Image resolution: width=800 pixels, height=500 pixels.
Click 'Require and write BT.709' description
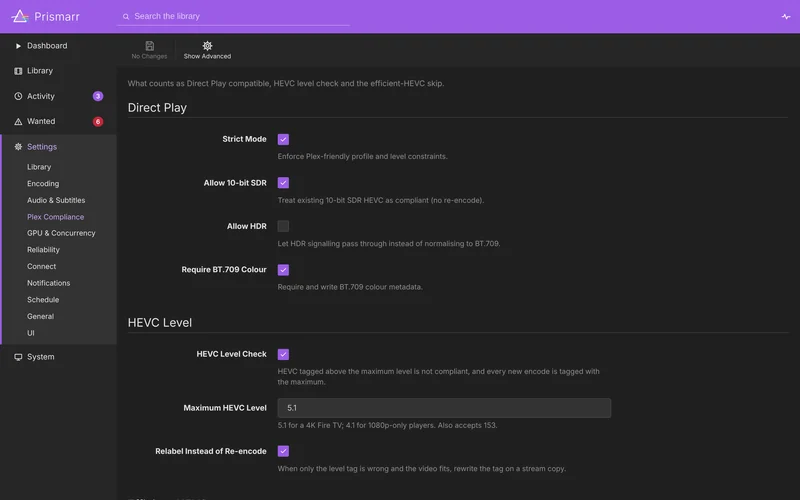350,287
